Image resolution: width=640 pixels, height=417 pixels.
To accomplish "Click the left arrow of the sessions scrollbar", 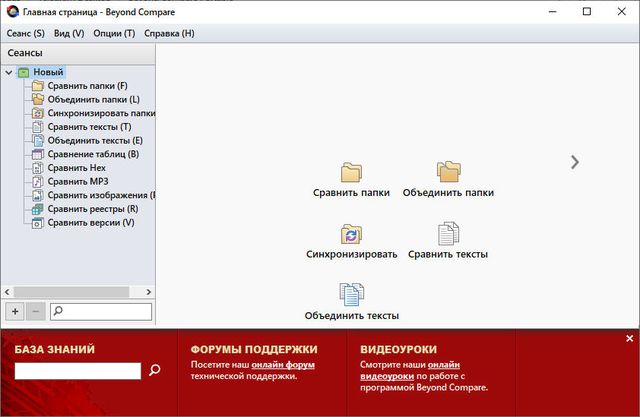I will coord(7,292).
